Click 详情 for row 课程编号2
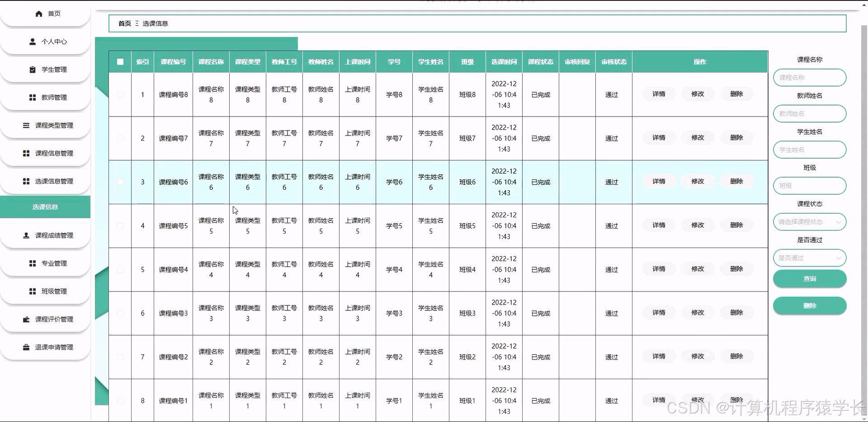The width and height of the screenshot is (868, 422). pos(659,356)
